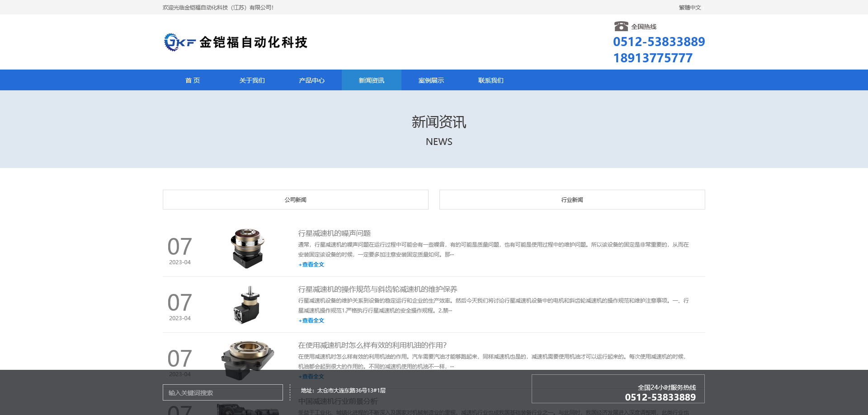Open the article 中国减速机行业前景分析
868x415 pixels.
click(x=339, y=401)
